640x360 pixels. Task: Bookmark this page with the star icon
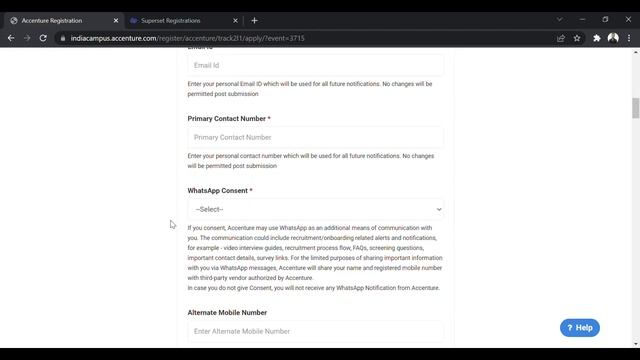[x=577, y=38]
